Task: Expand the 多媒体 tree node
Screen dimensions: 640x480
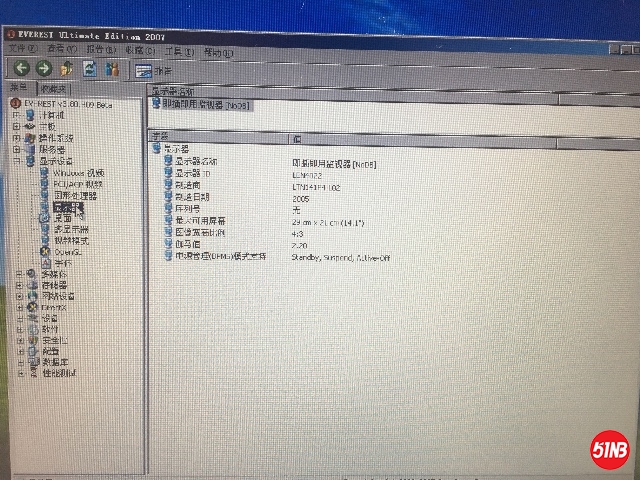Action: tap(19, 274)
